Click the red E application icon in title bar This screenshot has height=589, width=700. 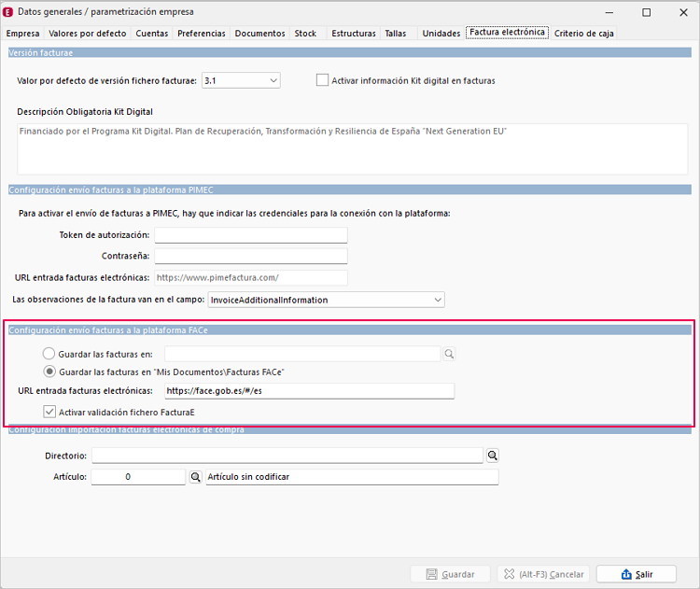click(8, 12)
